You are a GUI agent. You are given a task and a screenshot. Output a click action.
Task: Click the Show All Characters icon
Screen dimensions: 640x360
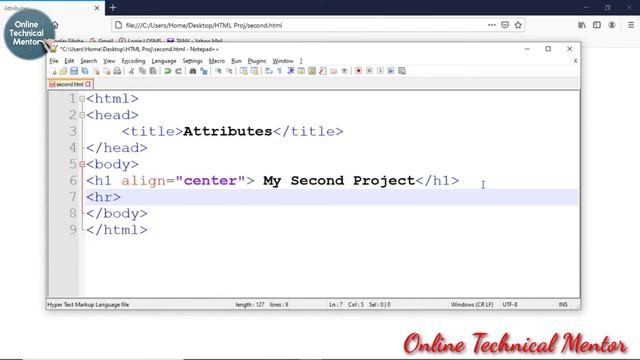tap(280, 71)
